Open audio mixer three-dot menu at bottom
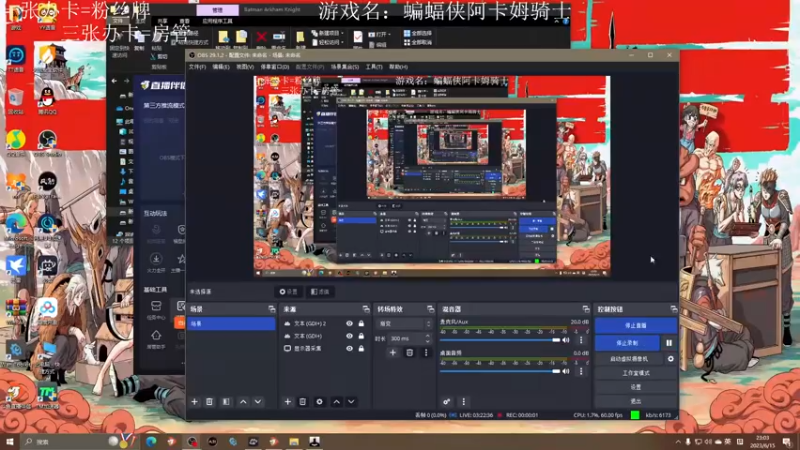 point(463,402)
